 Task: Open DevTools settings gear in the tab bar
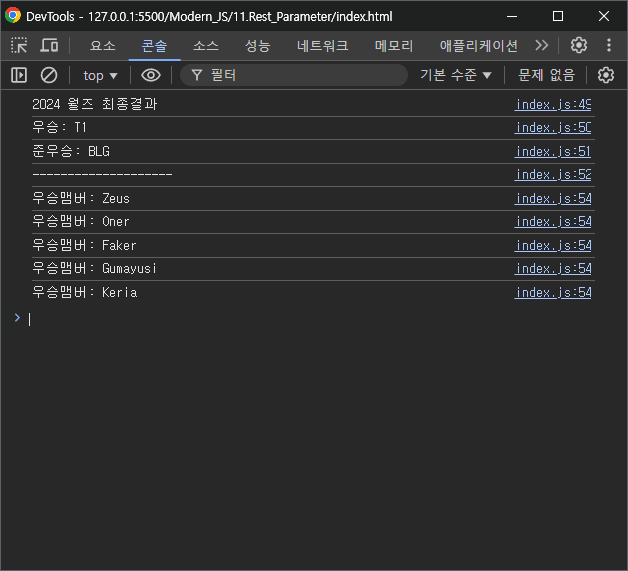pyautogui.click(x=579, y=45)
